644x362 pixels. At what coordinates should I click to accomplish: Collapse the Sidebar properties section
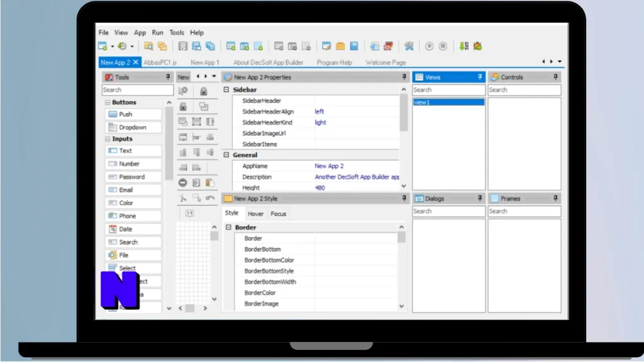tap(226, 89)
